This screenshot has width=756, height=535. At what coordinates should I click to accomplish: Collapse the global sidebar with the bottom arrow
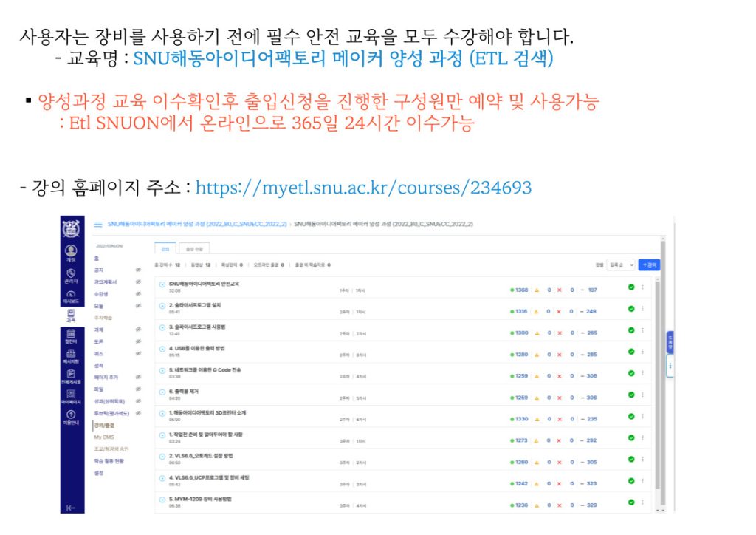point(71,508)
